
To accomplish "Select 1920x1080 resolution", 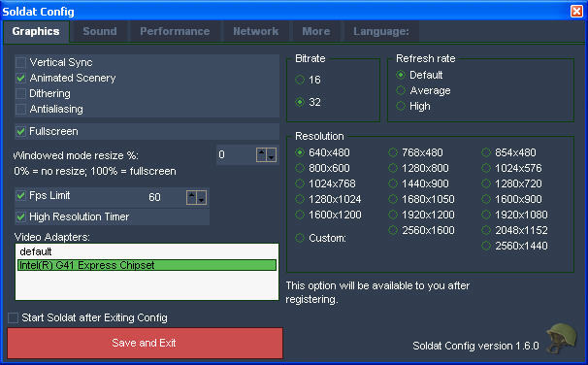I will (x=486, y=215).
